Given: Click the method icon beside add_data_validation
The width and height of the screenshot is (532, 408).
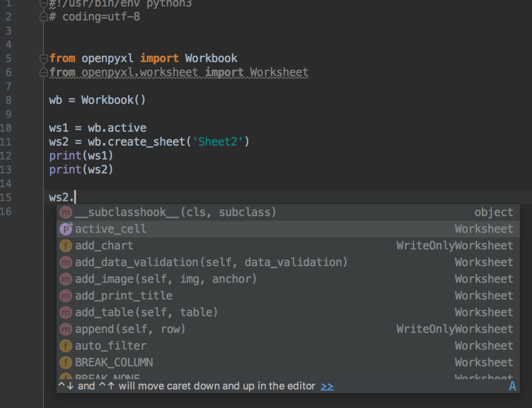Looking at the screenshot, I should pos(65,262).
